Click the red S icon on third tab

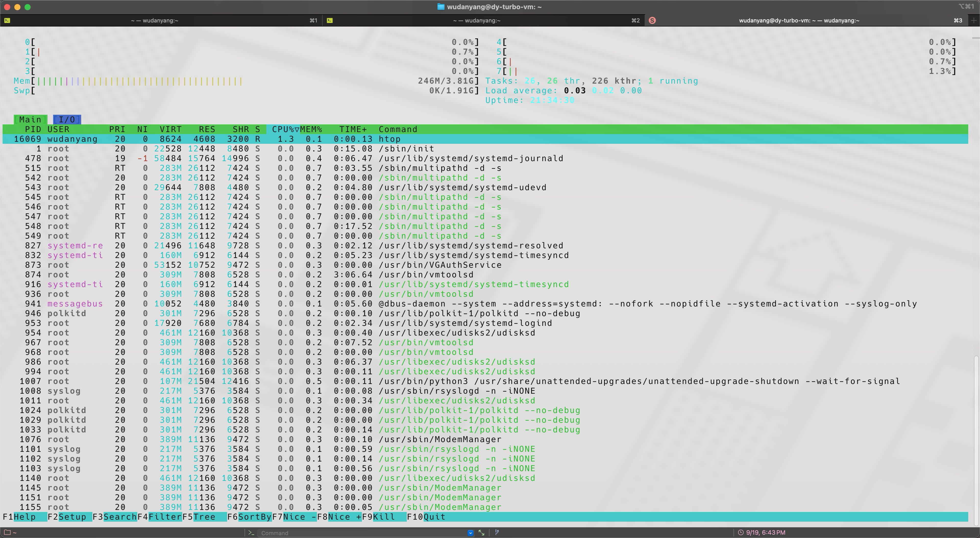652,21
